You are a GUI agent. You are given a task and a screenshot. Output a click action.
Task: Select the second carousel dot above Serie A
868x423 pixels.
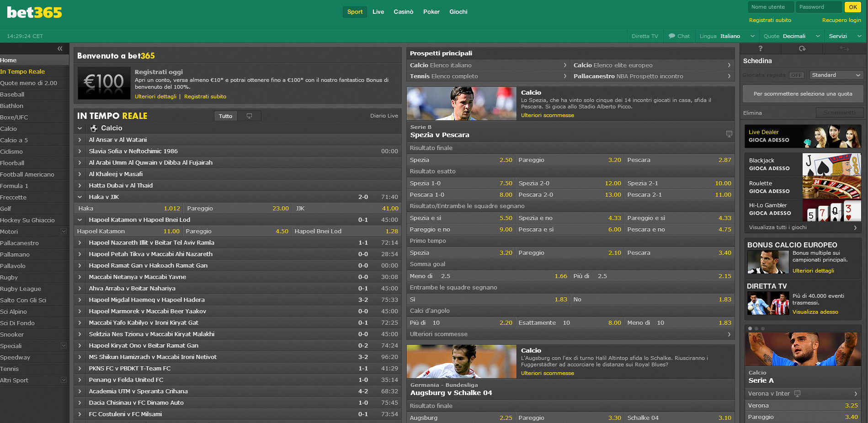click(756, 328)
